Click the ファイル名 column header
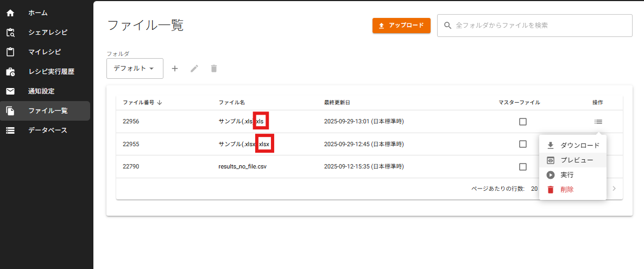Viewport: 644px width, 269px height. point(232,102)
